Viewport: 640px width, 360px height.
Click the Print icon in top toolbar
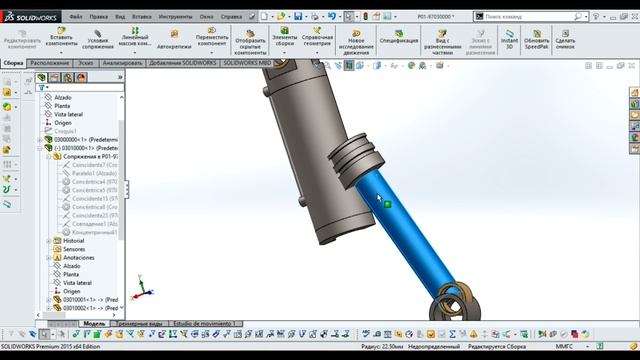point(315,16)
